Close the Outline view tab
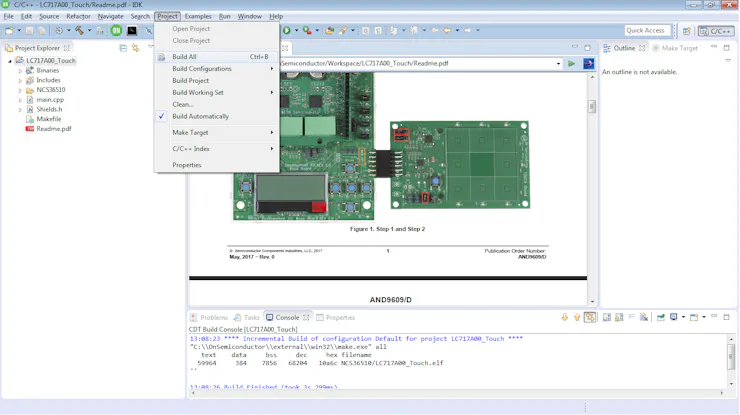Image resolution: width=740 pixels, height=415 pixels. [642, 48]
